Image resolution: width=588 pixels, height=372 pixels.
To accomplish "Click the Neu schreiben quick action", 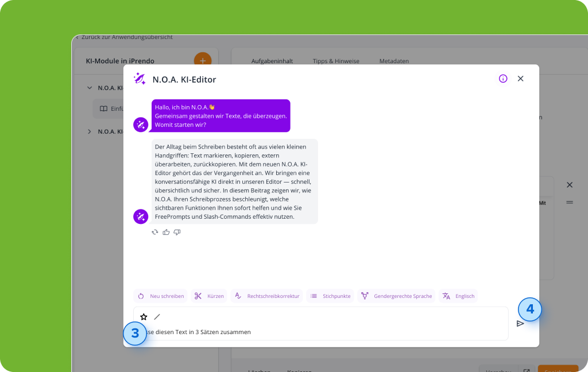I will 161,296.
